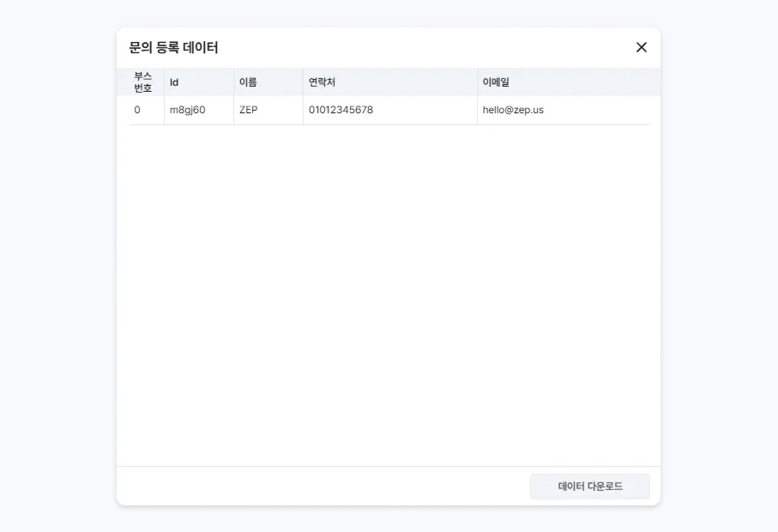778x532 pixels.
Task: Click the 연락처 column header
Action: click(322, 82)
